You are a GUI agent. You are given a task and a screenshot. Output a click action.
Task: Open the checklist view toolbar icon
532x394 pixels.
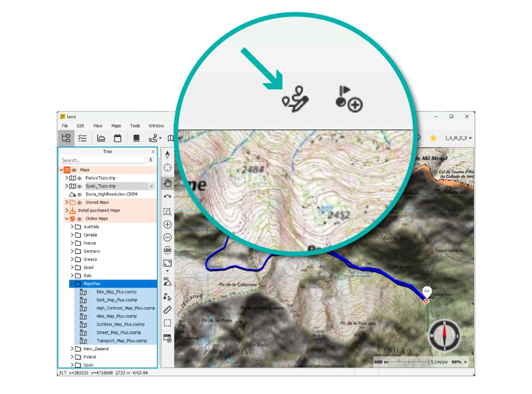pos(82,138)
